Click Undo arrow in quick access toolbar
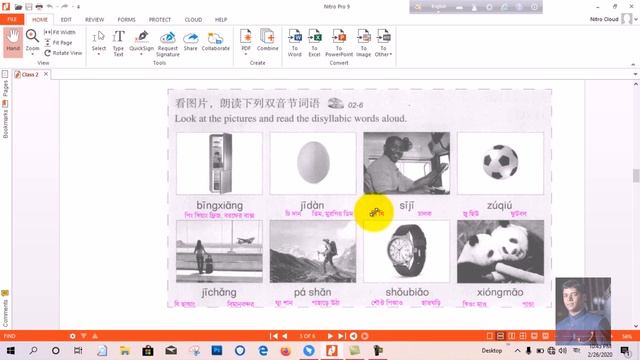The height and width of the screenshot is (360, 640). coord(50,7)
